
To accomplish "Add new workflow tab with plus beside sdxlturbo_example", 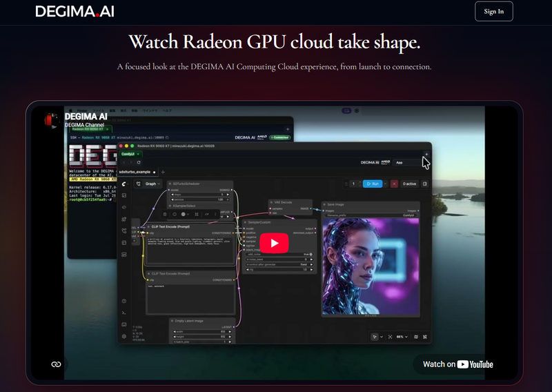I will click(163, 172).
